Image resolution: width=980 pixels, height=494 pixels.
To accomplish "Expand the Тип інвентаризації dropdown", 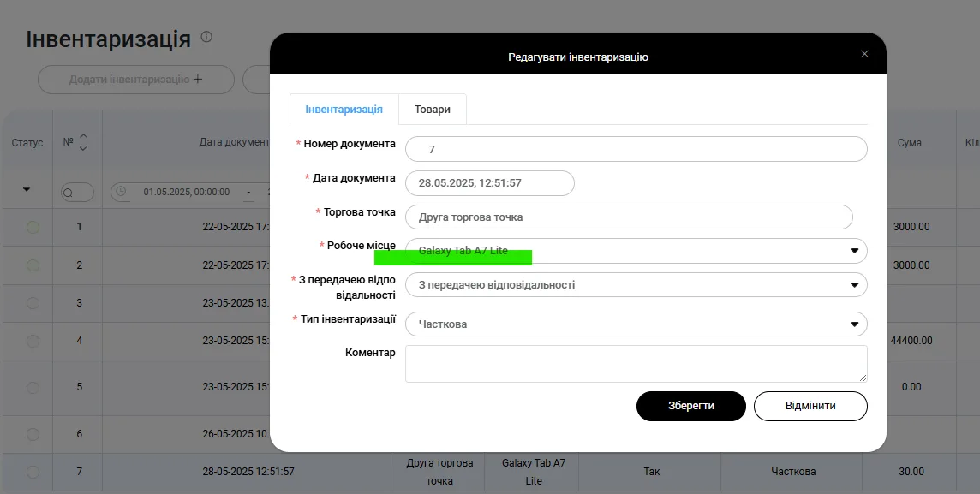I will [x=853, y=324].
